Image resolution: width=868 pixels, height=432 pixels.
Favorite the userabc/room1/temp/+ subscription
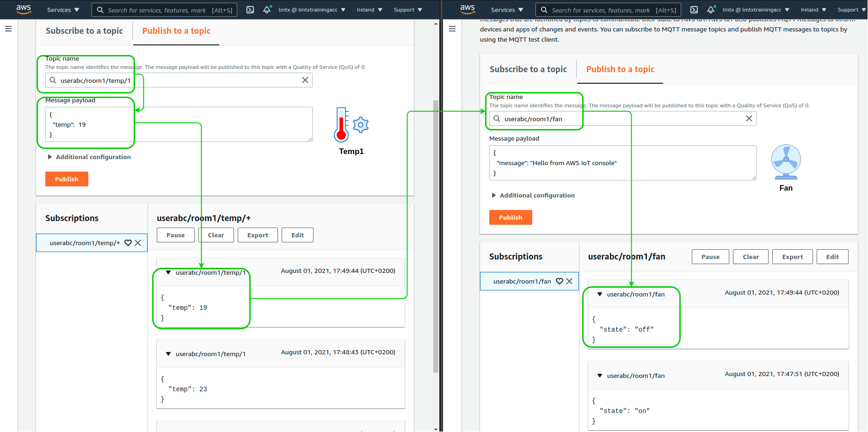click(128, 243)
